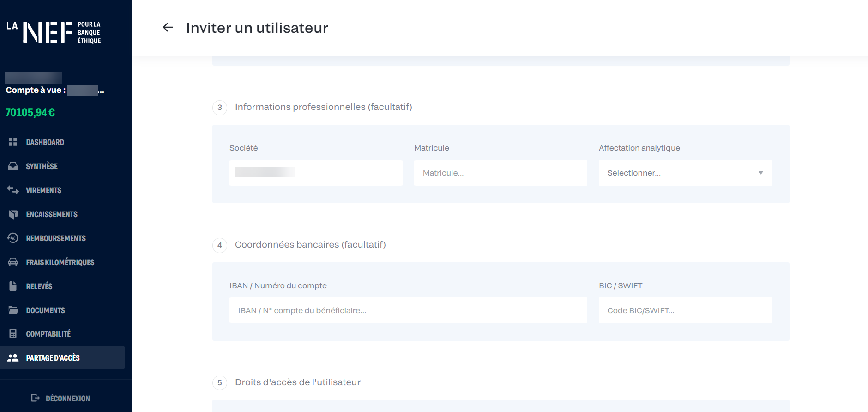Click the Documents folder icon
The image size is (868, 412).
pos(13,310)
